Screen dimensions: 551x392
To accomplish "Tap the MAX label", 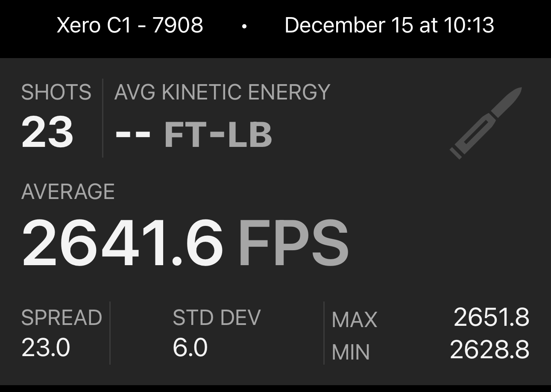I will 355,319.
